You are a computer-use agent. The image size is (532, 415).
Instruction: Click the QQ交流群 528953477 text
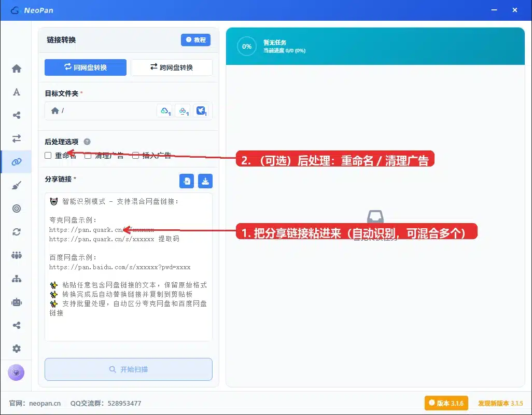coord(106,403)
